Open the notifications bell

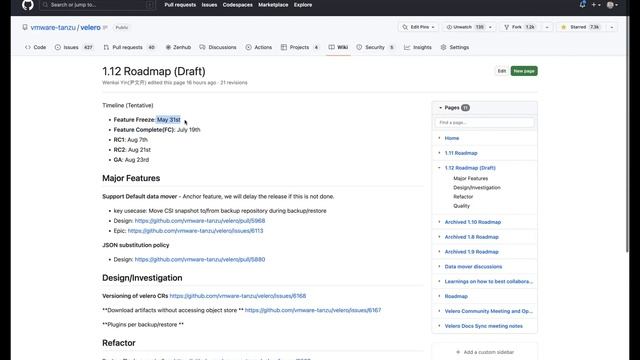582,4
